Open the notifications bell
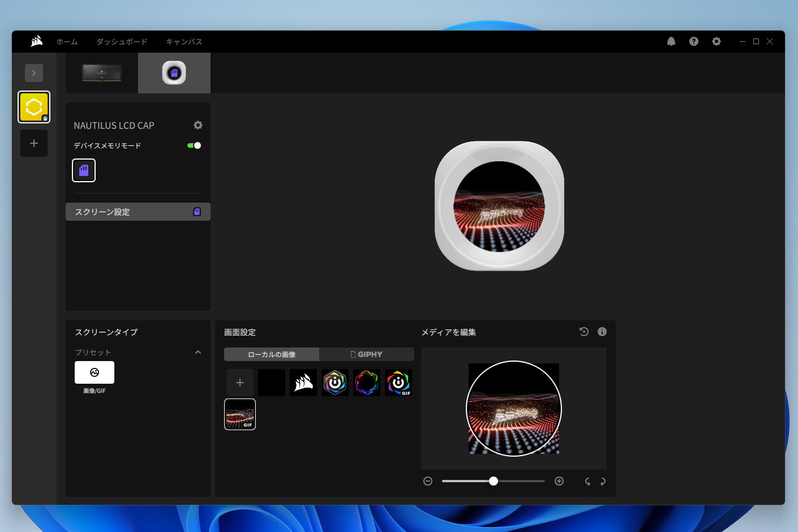 click(x=671, y=41)
